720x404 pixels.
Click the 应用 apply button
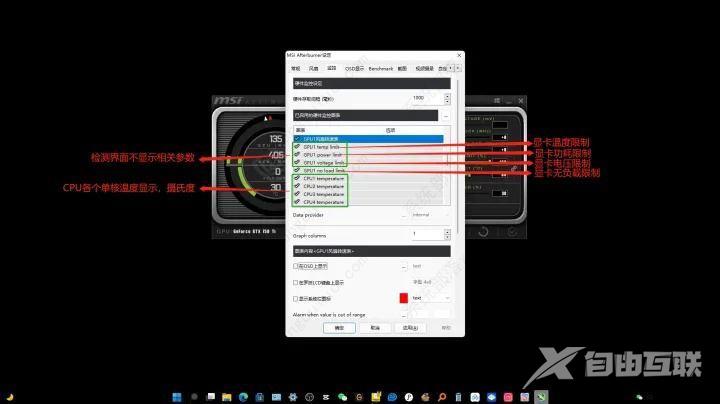410,328
